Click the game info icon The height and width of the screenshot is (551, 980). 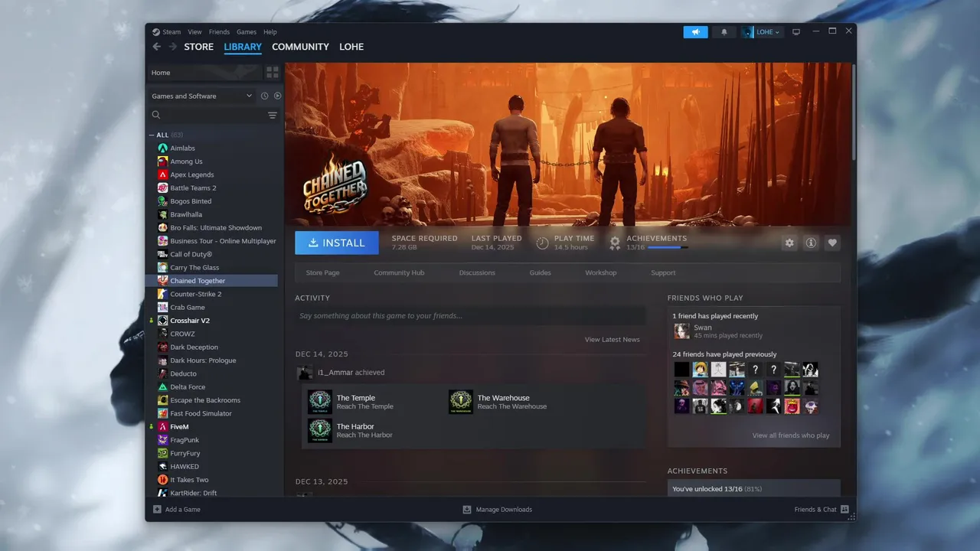(x=811, y=243)
